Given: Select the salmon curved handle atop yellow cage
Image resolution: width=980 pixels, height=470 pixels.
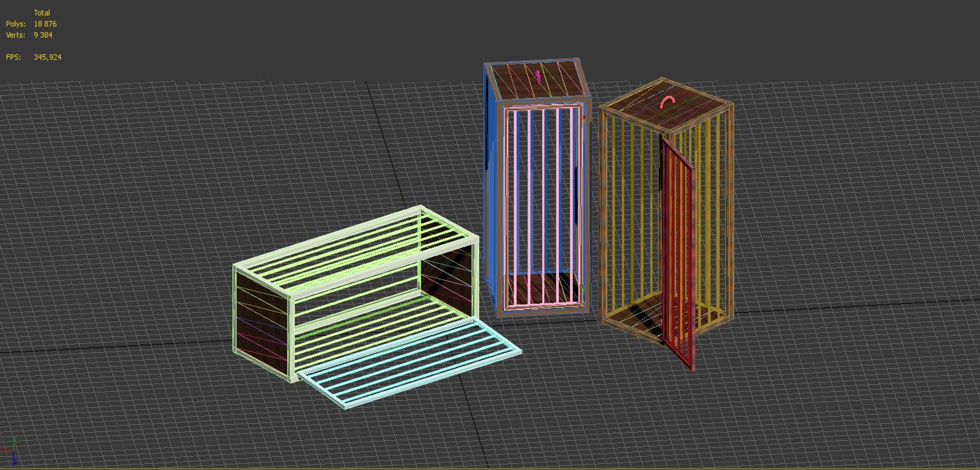Looking at the screenshot, I should click(667, 102).
